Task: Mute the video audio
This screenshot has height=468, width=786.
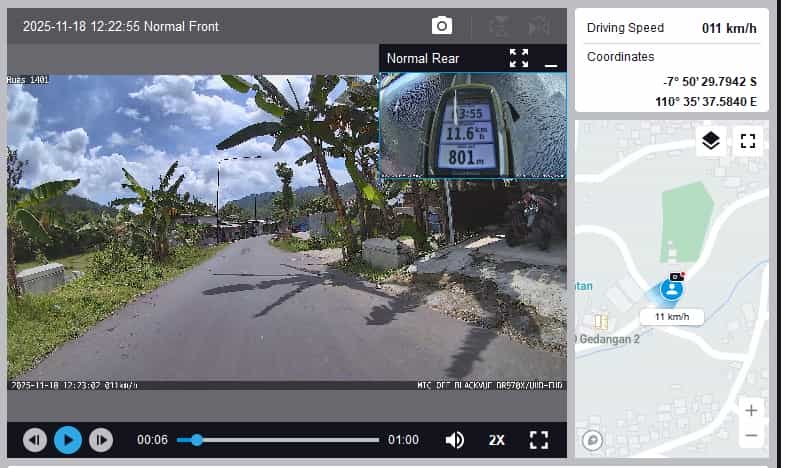Action: [455, 440]
